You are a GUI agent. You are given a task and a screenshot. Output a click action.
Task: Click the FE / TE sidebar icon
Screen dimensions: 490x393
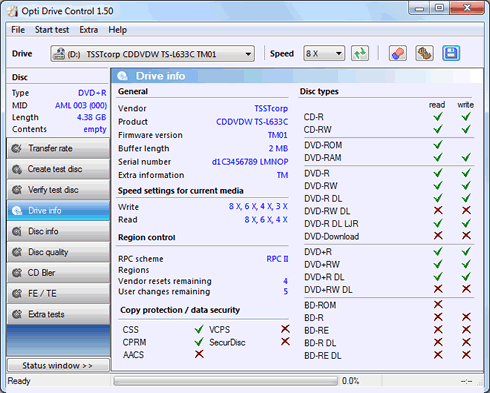[17, 294]
